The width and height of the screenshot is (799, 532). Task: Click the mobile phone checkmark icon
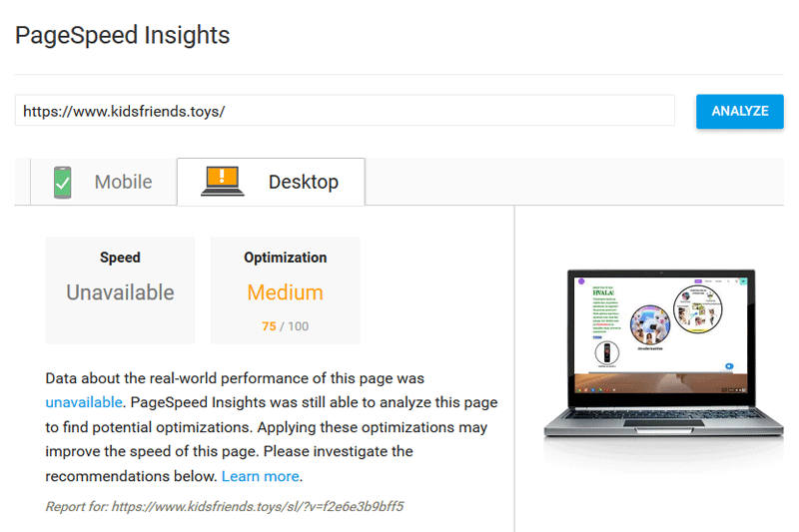63,182
